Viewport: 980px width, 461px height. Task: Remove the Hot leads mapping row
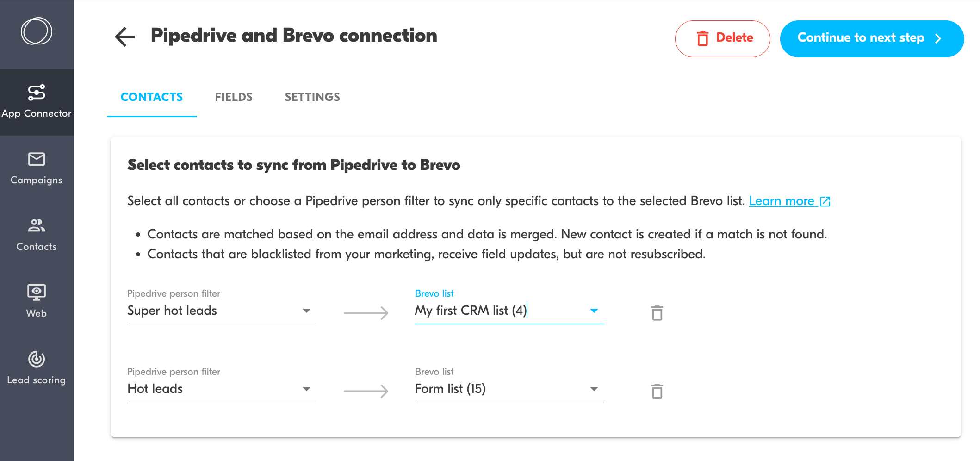(657, 392)
